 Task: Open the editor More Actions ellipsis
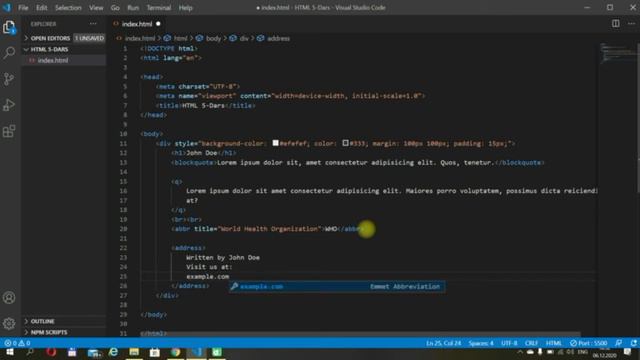[x=631, y=24]
